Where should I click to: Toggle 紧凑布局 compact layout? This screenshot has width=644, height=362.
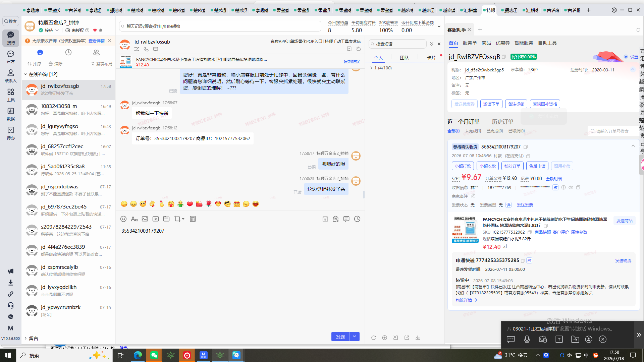[102, 64]
